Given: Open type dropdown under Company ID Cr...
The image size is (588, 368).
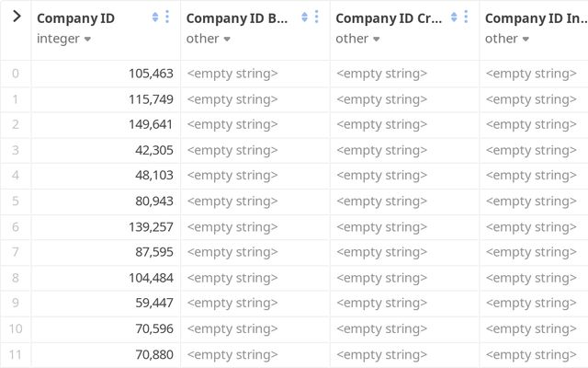Looking at the screenshot, I should pos(358,39).
